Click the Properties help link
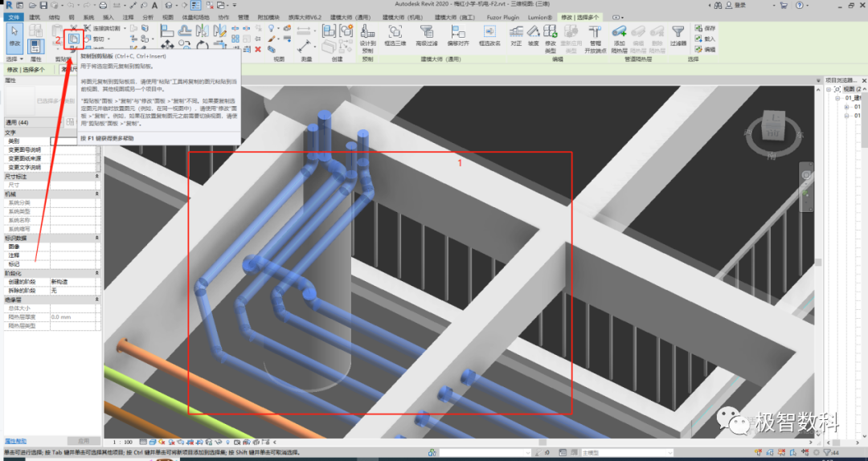 click(16, 441)
